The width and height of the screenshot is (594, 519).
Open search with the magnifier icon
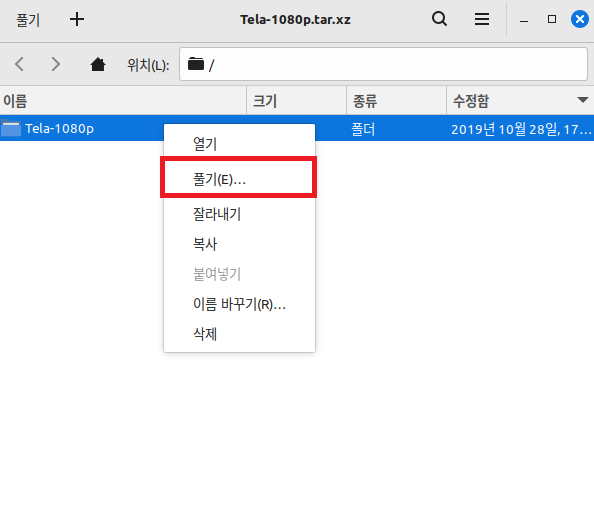[x=439, y=19]
